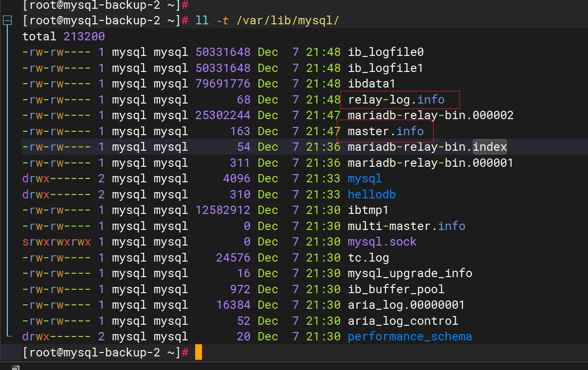
Task: Click the timestamp 21:48 in the relay-log.info row
Action: coord(323,100)
